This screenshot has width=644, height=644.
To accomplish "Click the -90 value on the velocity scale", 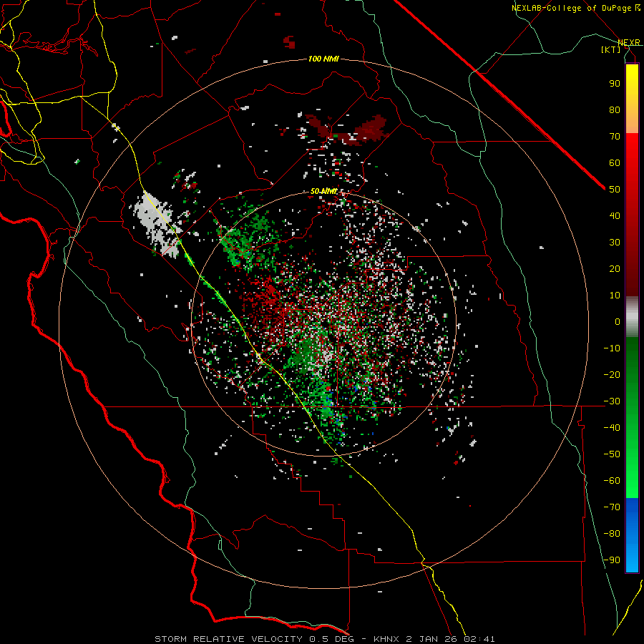I will [x=612, y=560].
